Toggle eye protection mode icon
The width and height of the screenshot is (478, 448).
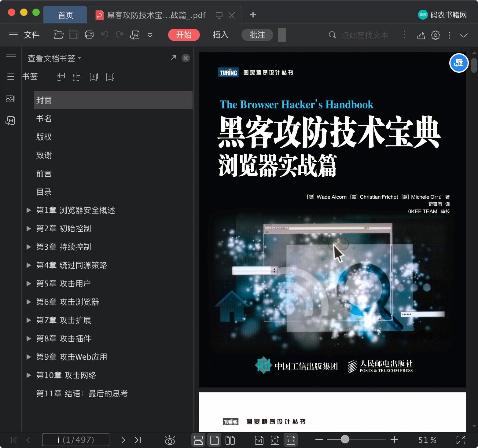point(170,440)
